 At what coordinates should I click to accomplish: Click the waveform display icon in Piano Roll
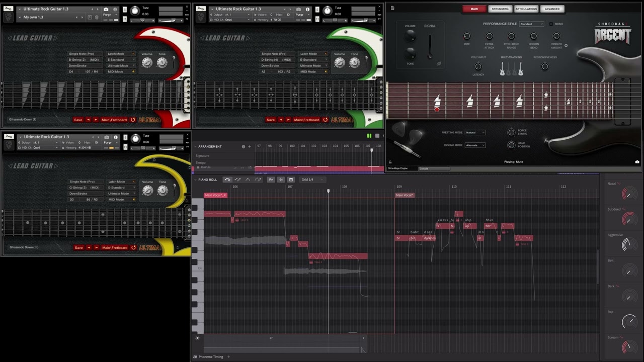click(x=281, y=179)
